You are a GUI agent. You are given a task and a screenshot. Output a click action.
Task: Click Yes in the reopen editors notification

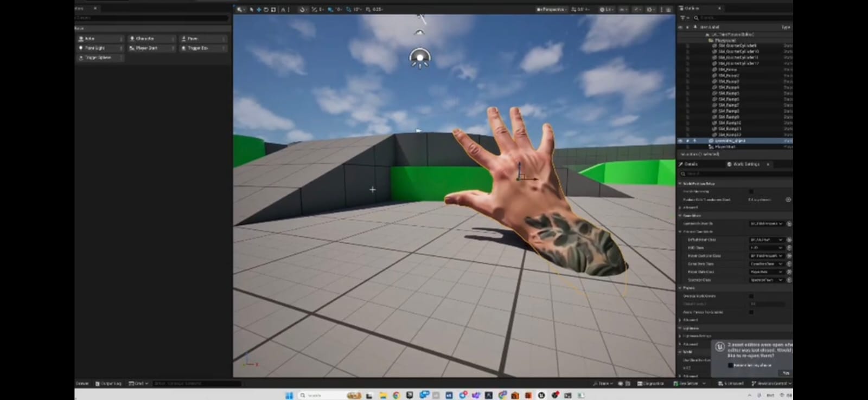(x=785, y=373)
